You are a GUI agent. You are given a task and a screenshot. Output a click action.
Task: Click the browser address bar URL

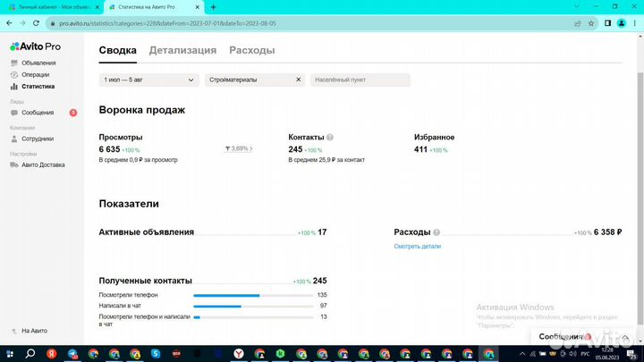167,23
